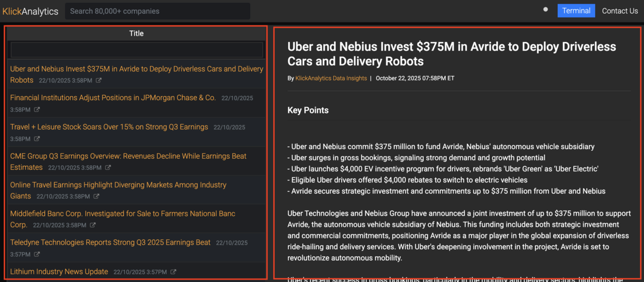The image size is (644, 282).
Task: Open external link icon for Lithium Industry News
Action: click(173, 272)
